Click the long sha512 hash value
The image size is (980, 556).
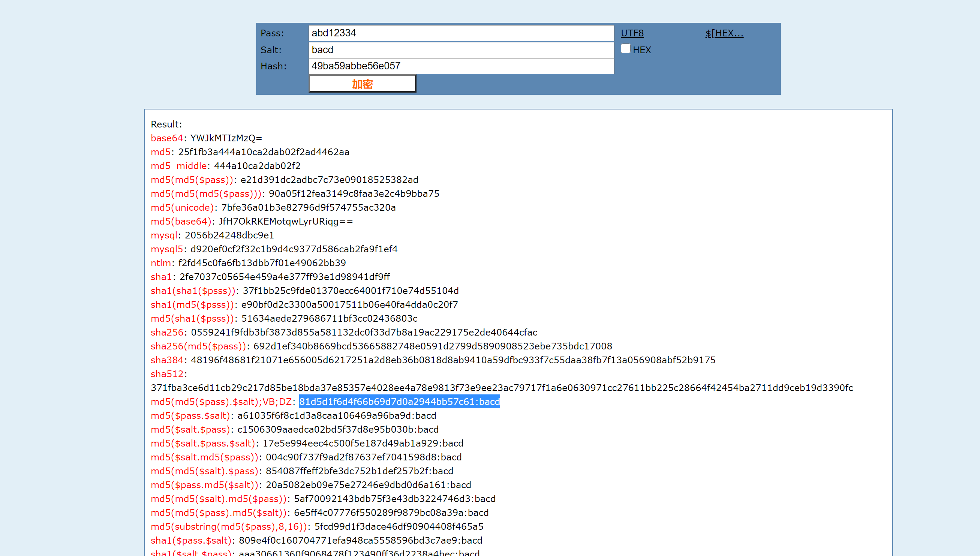pos(501,388)
